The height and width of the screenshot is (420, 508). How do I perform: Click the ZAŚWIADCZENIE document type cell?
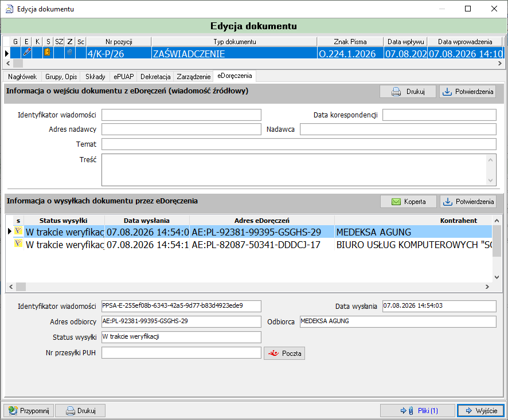(235, 53)
